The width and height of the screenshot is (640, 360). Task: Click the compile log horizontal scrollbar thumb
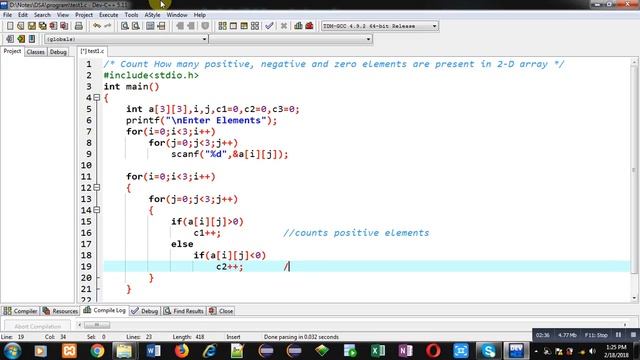(97, 325)
